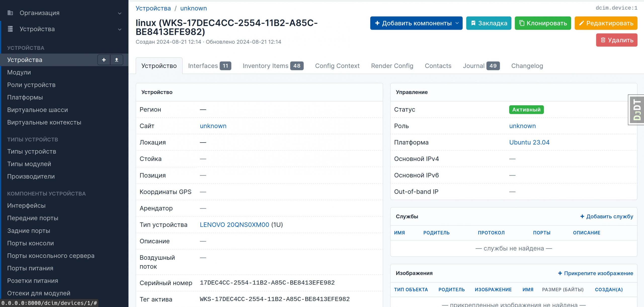The image size is (644, 307).
Task: Open Типы устройств in sidebar
Action: [x=32, y=152]
